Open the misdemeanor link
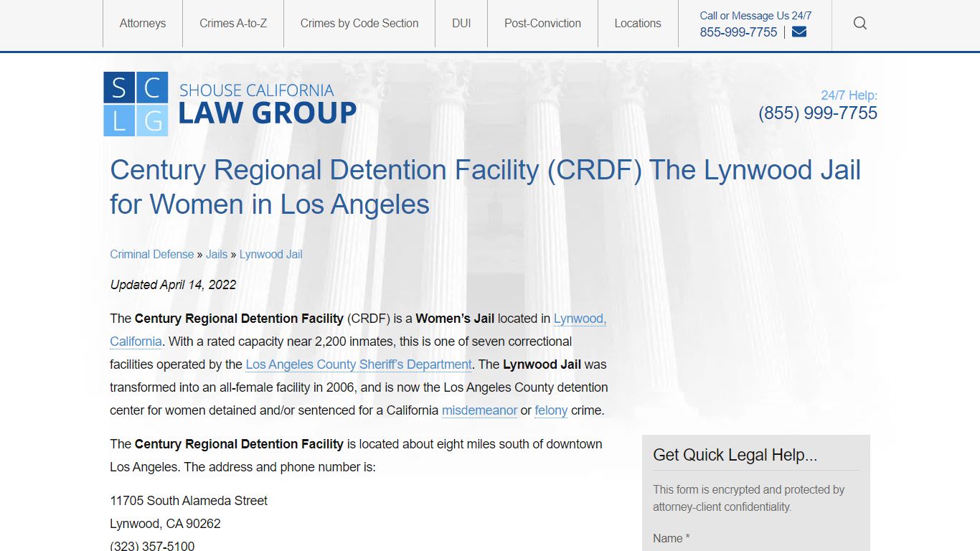 479,410
